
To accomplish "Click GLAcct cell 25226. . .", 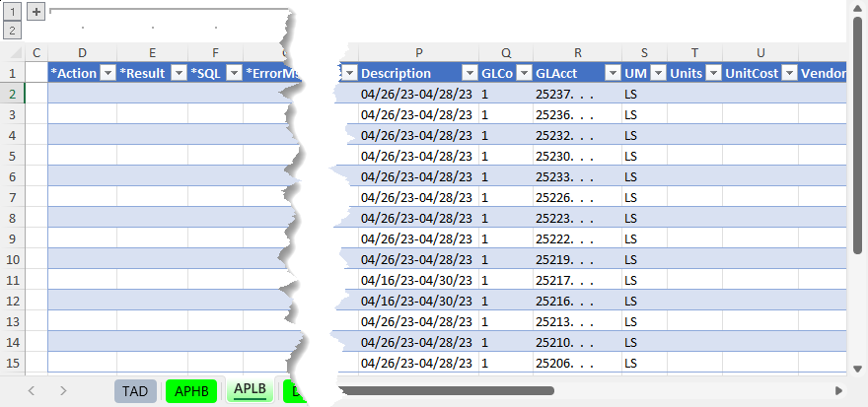I will (577, 197).
